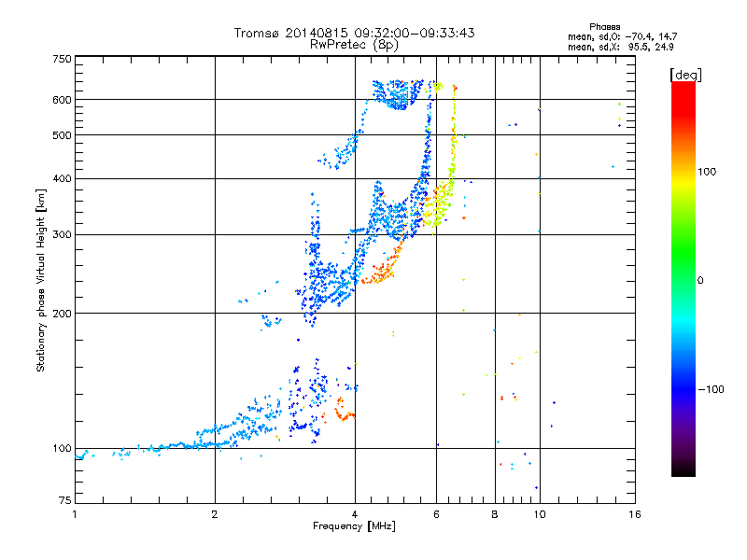The image size is (747, 560).
Task: Click the x-axis tick label '4'
Action: pyautogui.click(x=355, y=515)
